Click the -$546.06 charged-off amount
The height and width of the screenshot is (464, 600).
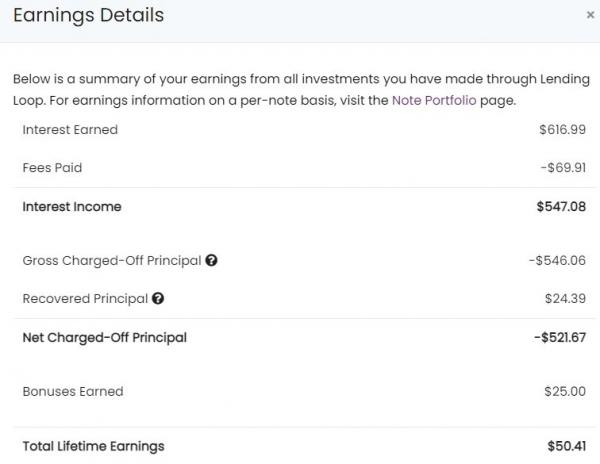(x=558, y=260)
